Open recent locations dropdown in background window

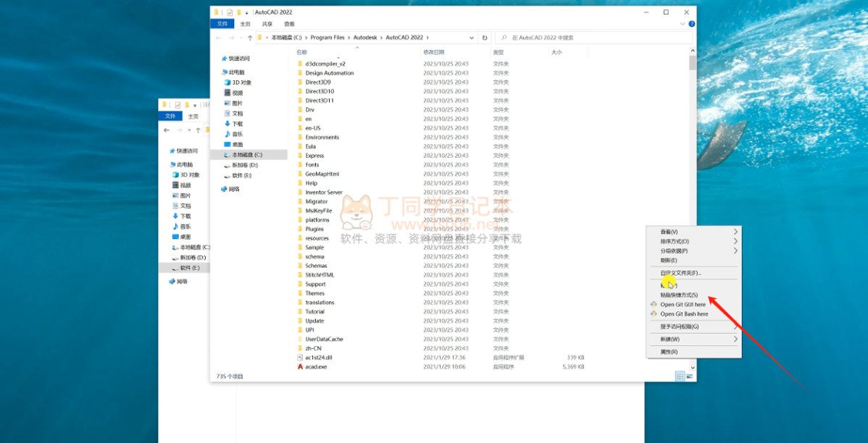coord(189,130)
